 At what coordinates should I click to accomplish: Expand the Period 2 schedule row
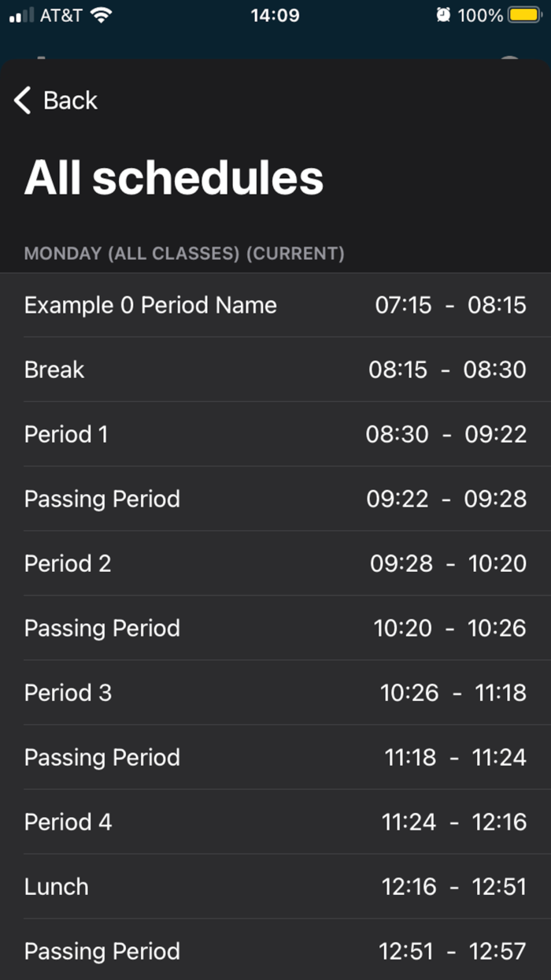[x=275, y=563]
